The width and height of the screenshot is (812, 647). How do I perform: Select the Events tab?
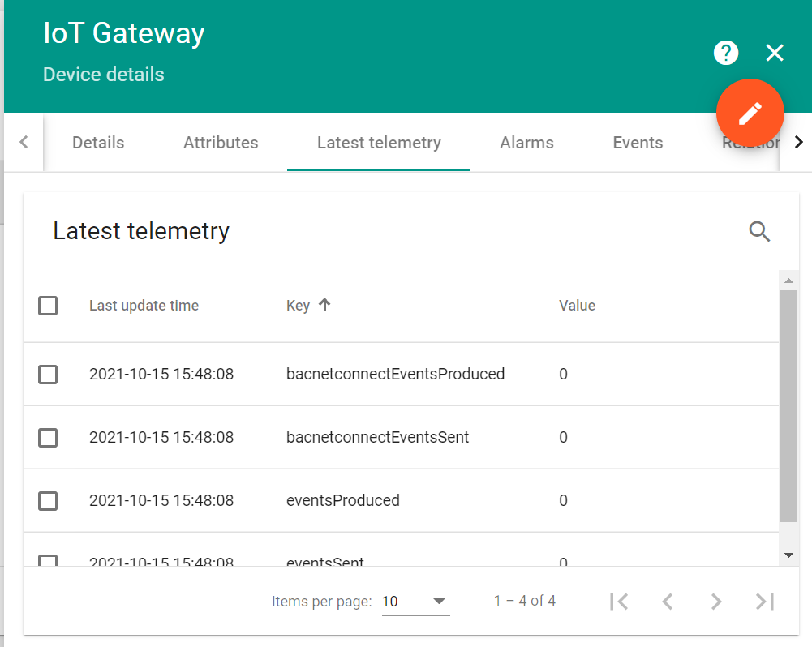click(638, 142)
